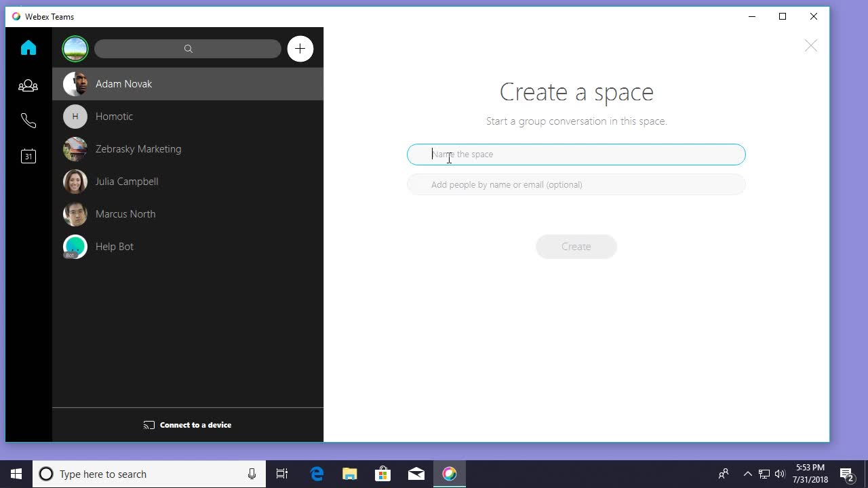Viewport: 868px width, 488px height.
Task: Open the Windows Start menu
Action: pos(16,474)
